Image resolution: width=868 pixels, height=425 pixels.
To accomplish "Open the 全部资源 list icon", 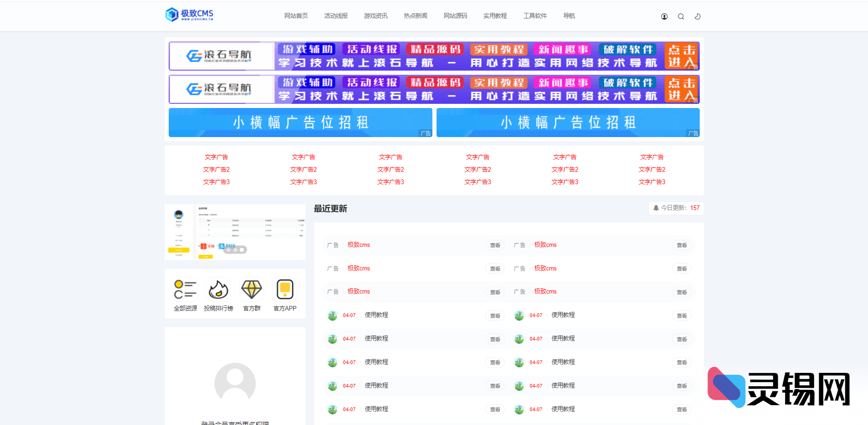I will click(x=185, y=290).
